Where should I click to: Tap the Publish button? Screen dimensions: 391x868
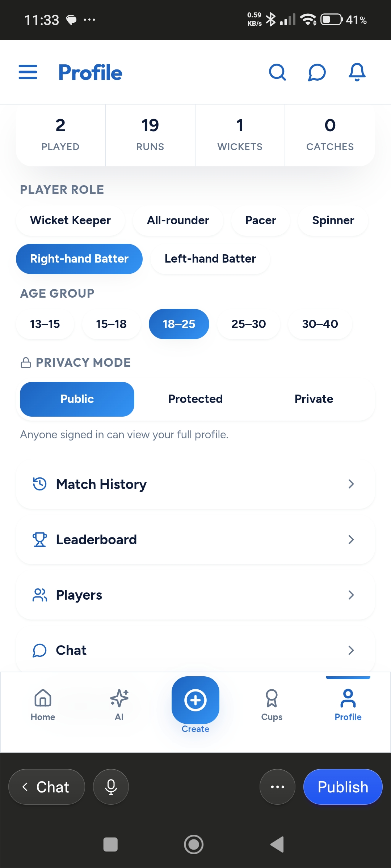click(343, 787)
